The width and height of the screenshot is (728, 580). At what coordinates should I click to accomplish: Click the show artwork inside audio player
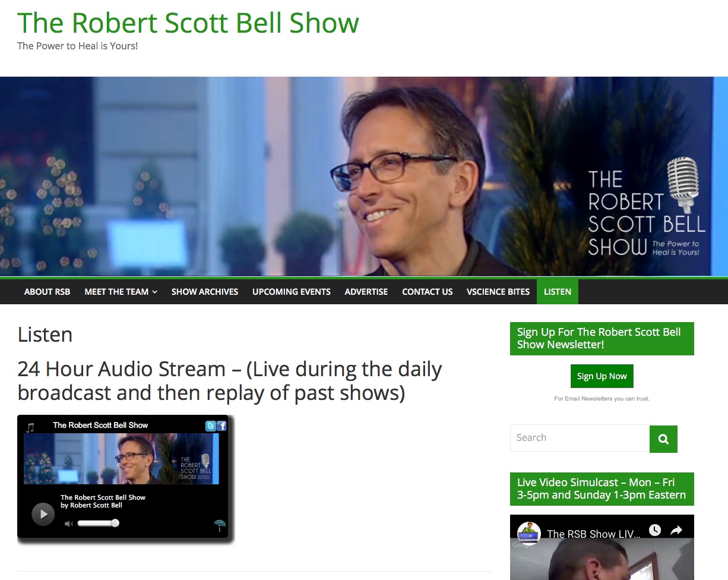[121, 459]
